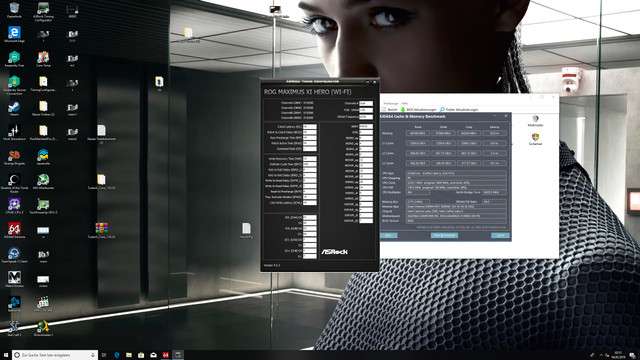Open Microsoft Store from the taskbar
Screen dimensions: 640x360
pyautogui.click(x=141, y=355)
